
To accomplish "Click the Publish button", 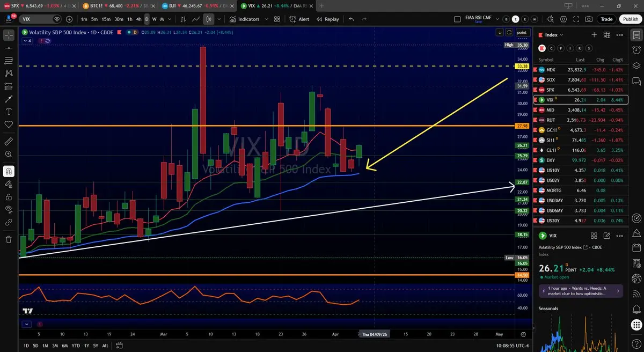I will point(630,19).
